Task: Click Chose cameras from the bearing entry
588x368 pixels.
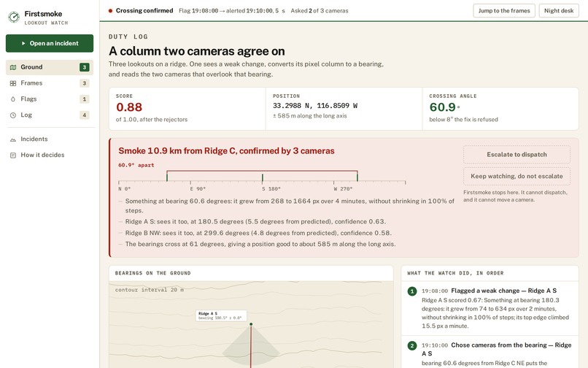Action: tap(497, 349)
